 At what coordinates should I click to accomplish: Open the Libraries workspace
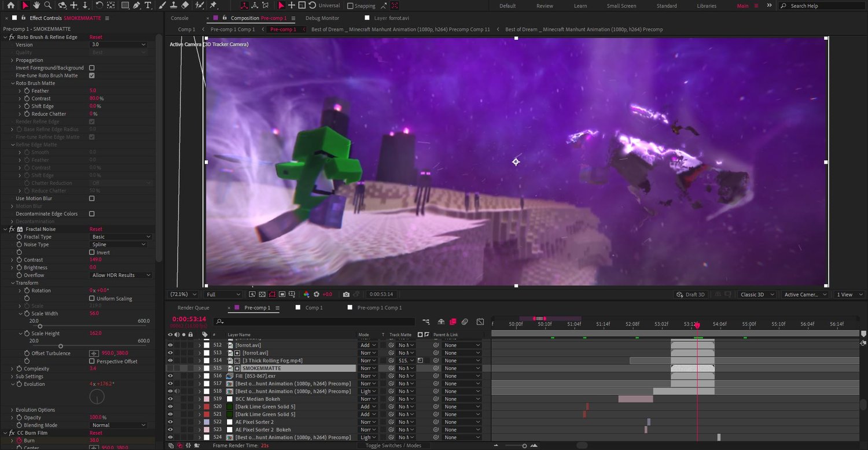[706, 6]
